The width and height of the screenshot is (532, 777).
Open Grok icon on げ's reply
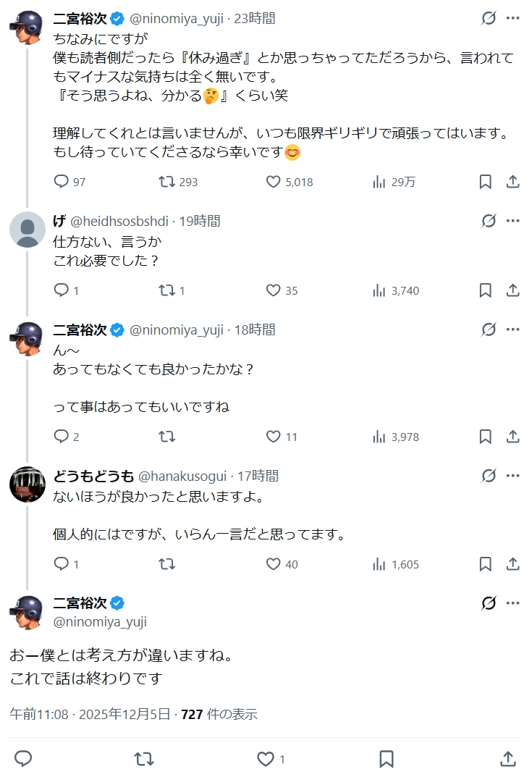tap(489, 221)
